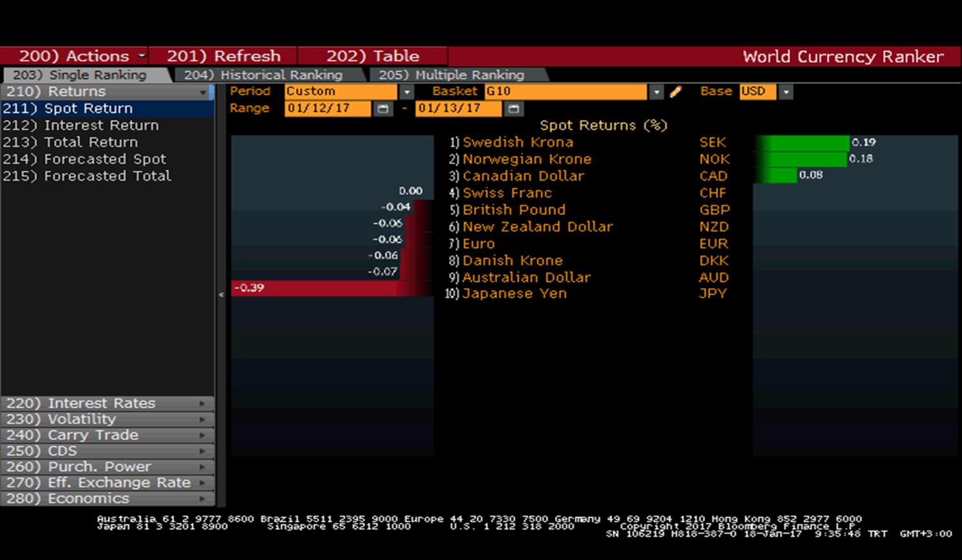Viewport: 962px width, 560px height.
Task: Expand the 250) CDS section
Action: [107, 451]
